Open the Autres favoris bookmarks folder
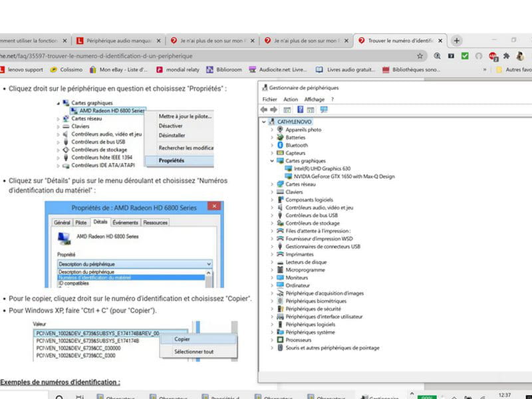 click(x=513, y=70)
